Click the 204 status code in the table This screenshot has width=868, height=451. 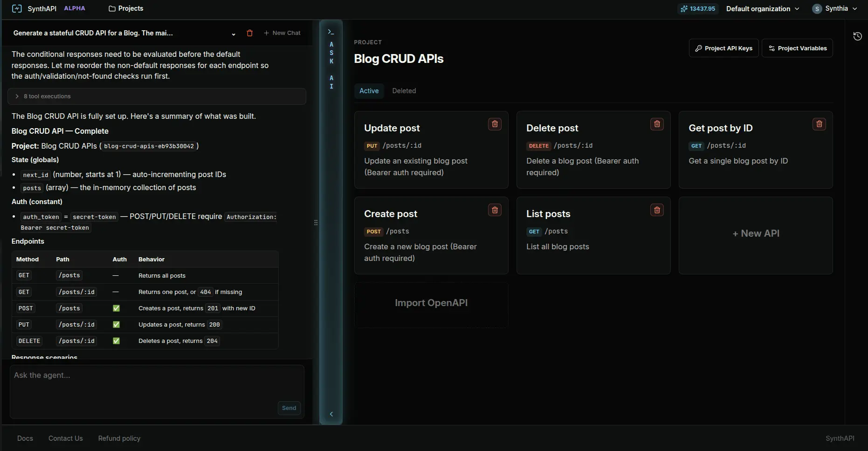(x=212, y=341)
